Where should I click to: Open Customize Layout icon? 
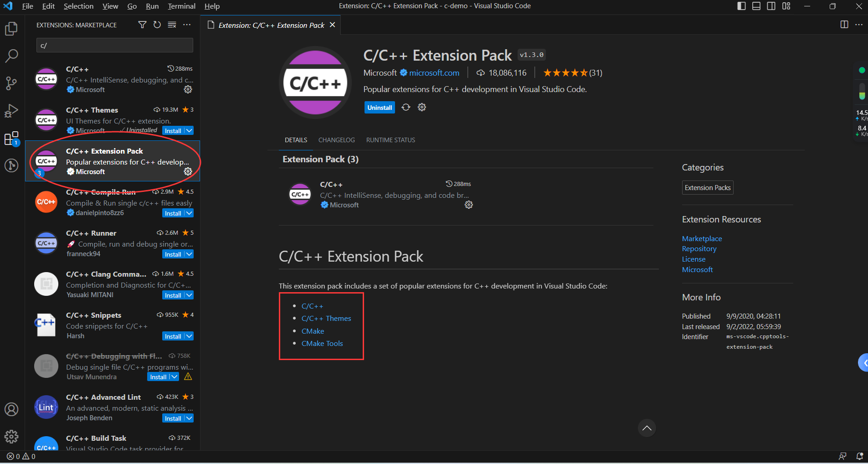[x=786, y=6]
